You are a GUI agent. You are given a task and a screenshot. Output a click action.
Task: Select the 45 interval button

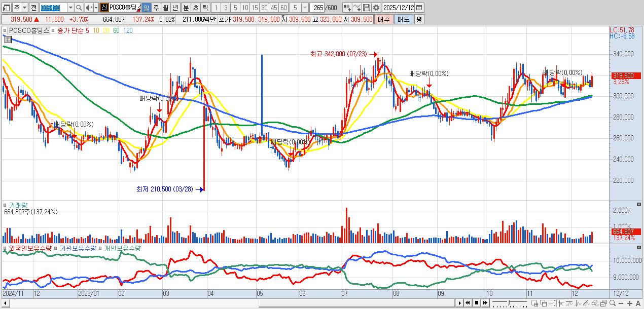[x=274, y=8]
